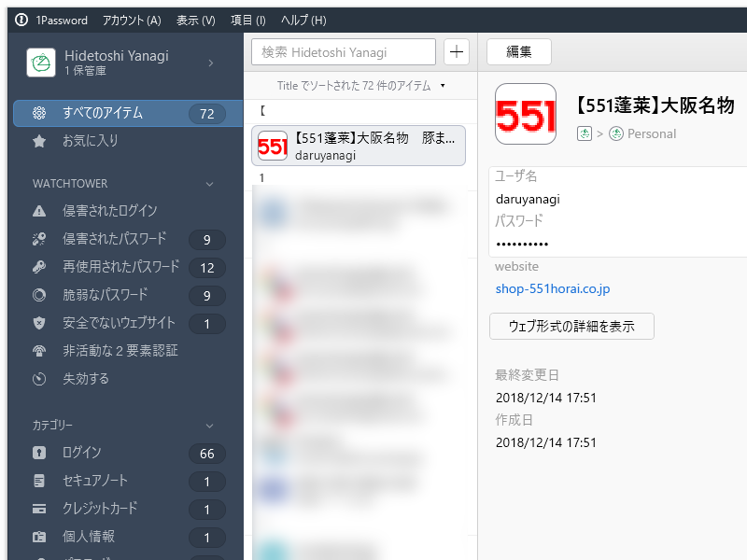747x560 pixels.
Task: Expand the Hidetoshi Yanagi vault chevron
Action: [211, 63]
